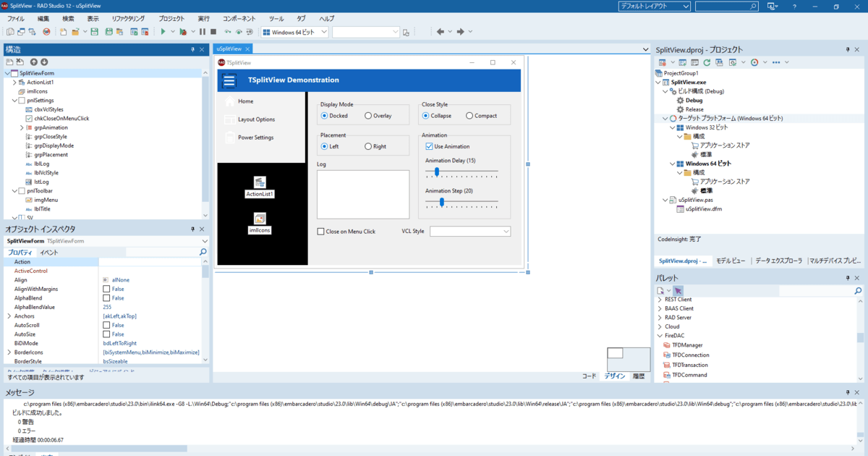Click the IDE search box in the title bar
The image size is (868, 456).
click(727, 7)
